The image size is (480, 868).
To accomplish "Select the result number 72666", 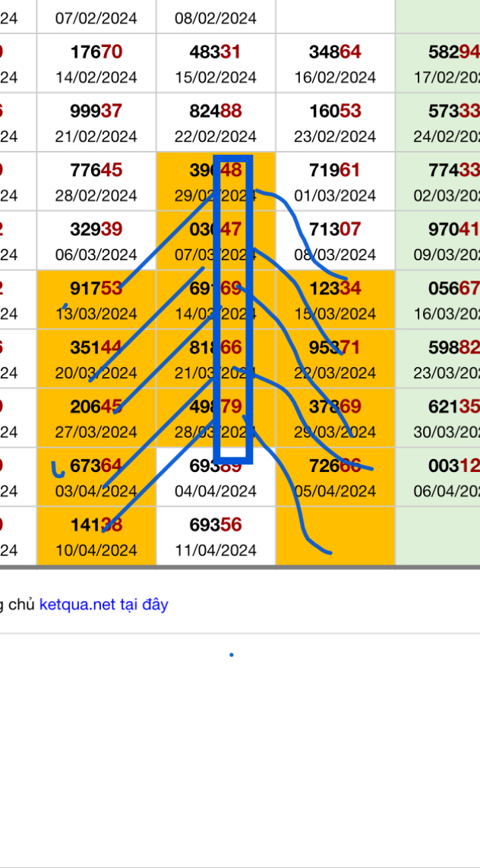I will pos(336,466).
